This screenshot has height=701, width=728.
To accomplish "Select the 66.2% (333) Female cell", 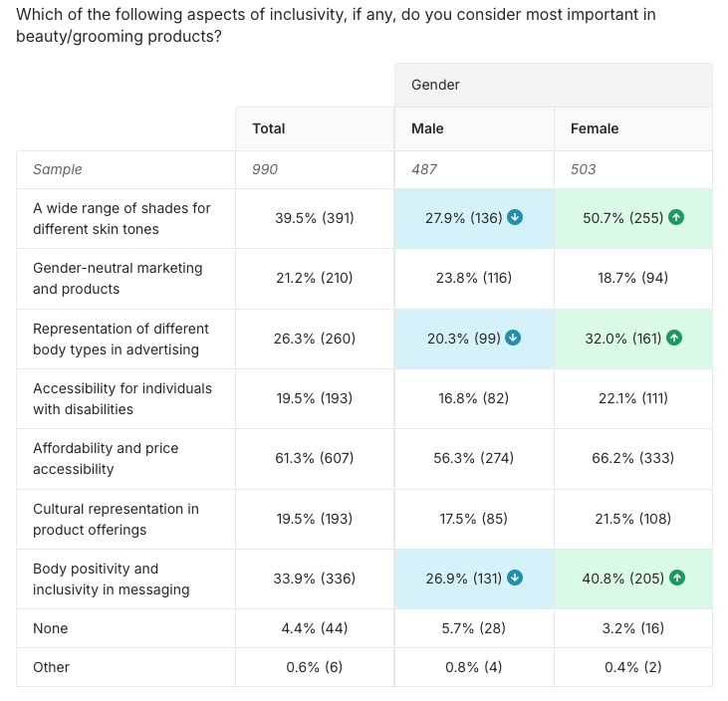I will [632, 459].
